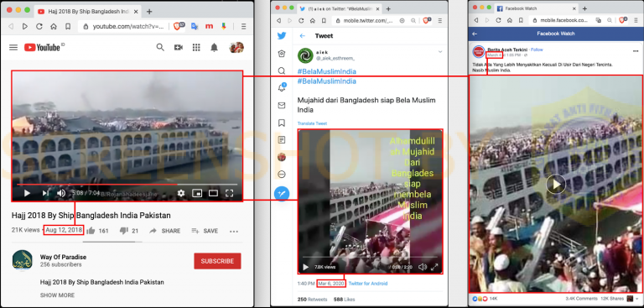644x308 pixels.
Task: Mute the YouTube player volume
Action: pyautogui.click(x=61, y=193)
